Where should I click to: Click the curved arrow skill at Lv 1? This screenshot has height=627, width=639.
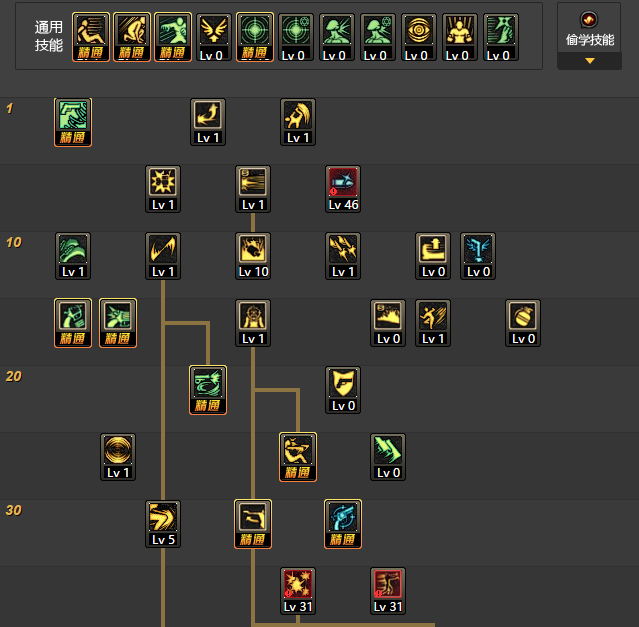pyautogui.click(x=208, y=122)
